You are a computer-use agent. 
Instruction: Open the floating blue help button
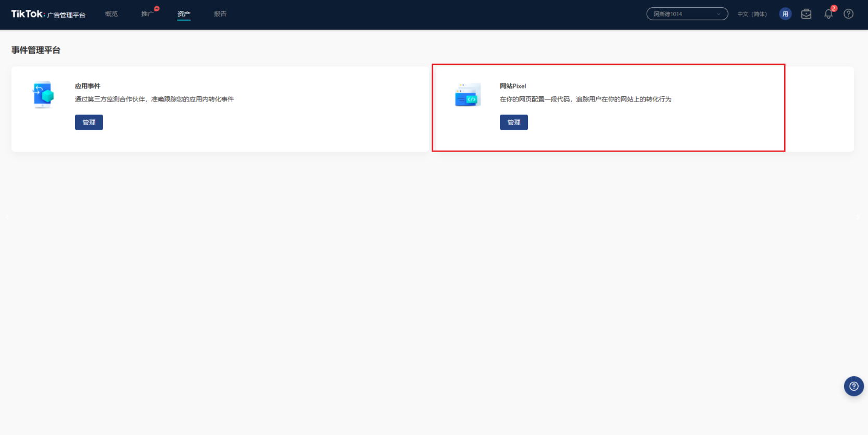(x=853, y=386)
